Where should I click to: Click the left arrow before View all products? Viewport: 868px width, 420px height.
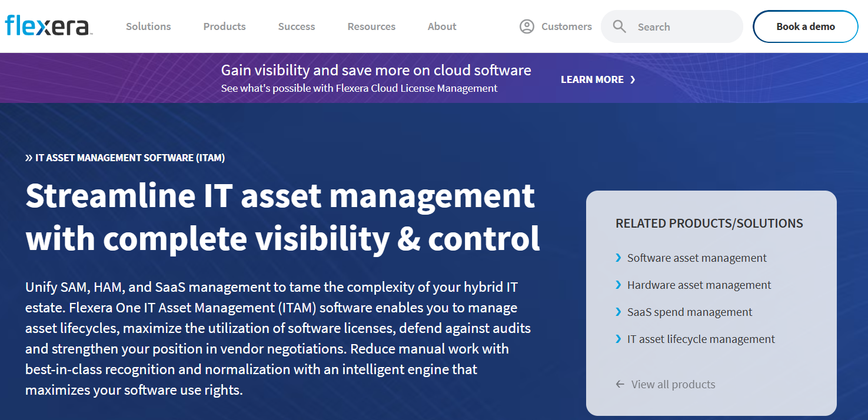pyautogui.click(x=620, y=384)
